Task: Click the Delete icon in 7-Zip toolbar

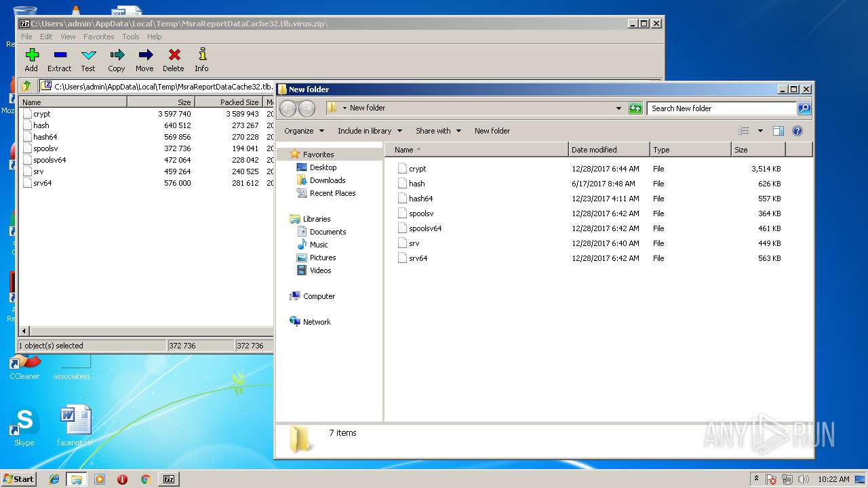Action: click(174, 60)
